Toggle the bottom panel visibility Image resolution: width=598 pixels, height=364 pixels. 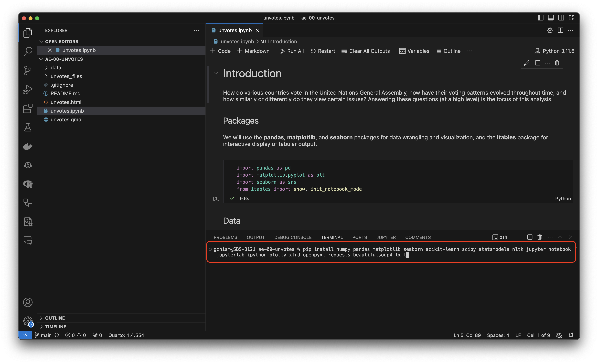point(551,18)
